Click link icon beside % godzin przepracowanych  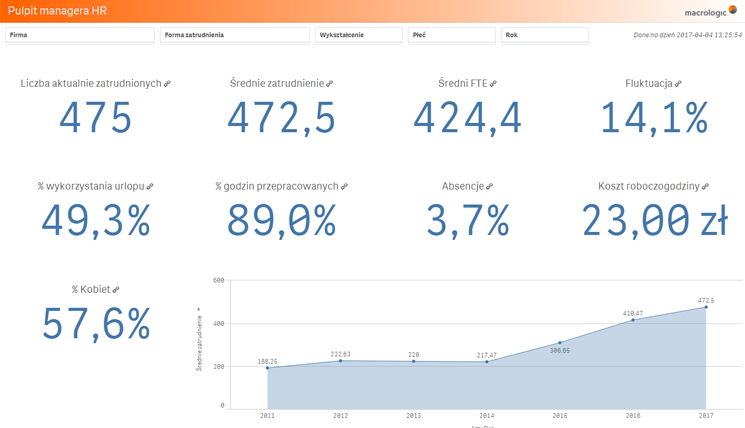(x=344, y=187)
